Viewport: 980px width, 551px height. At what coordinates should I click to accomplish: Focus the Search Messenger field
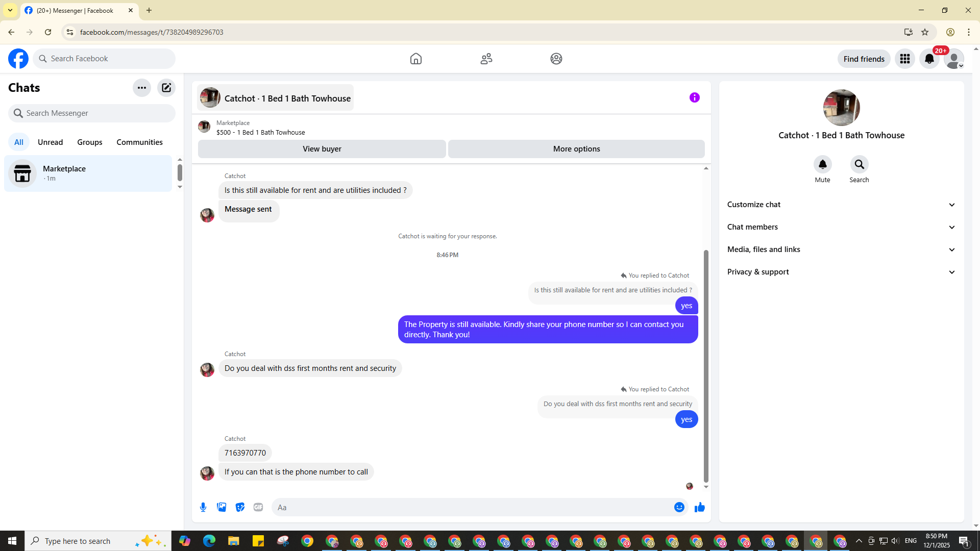92,113
